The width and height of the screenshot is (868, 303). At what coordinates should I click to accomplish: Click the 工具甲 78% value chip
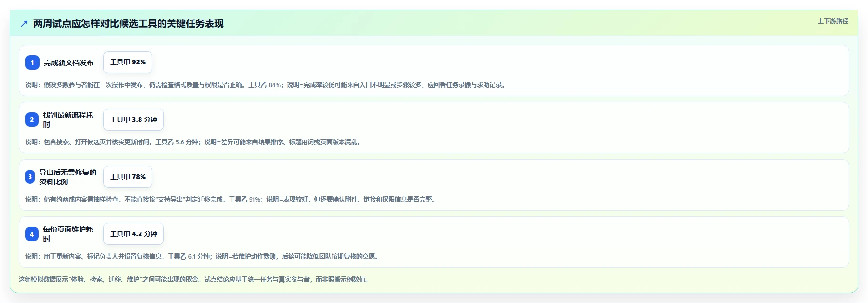pos(128,177)
